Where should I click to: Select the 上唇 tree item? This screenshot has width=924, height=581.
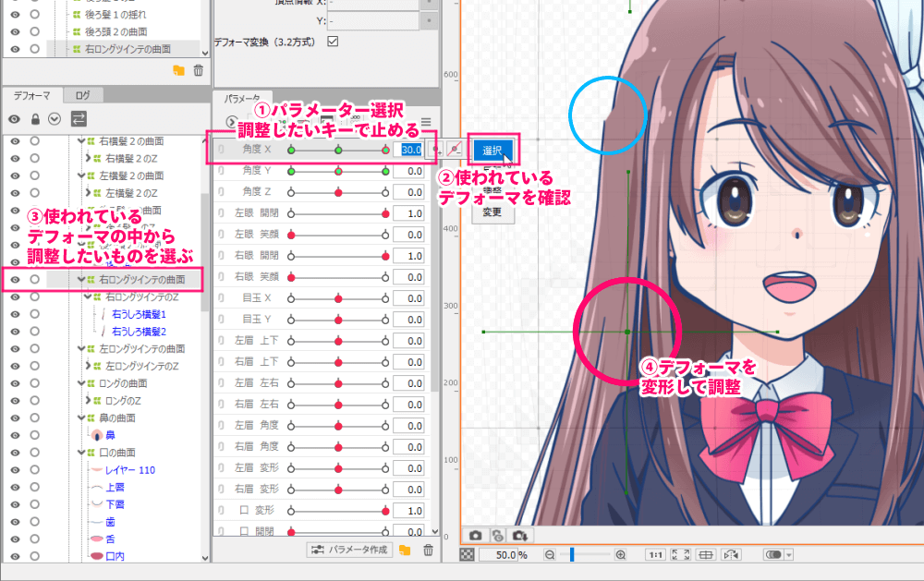(x=115, y=488)
